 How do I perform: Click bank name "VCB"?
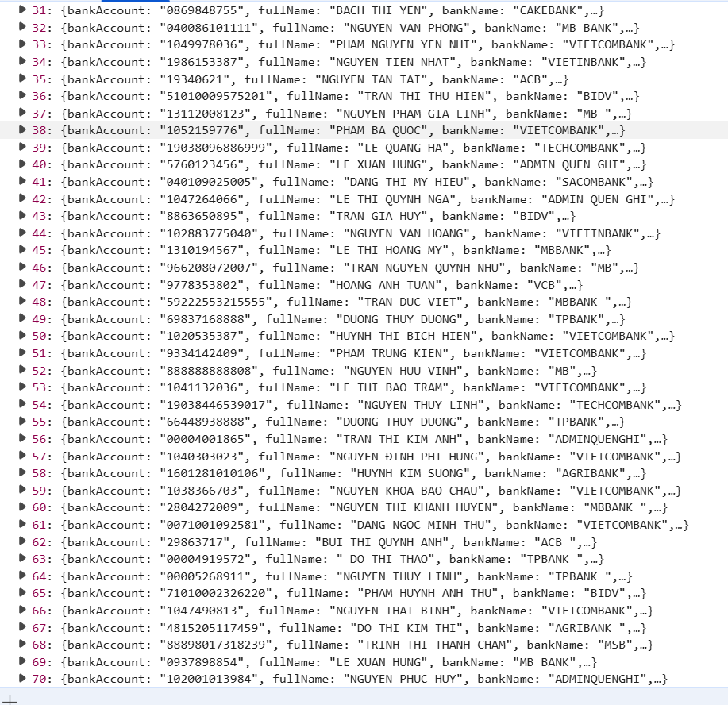(544, 285)
